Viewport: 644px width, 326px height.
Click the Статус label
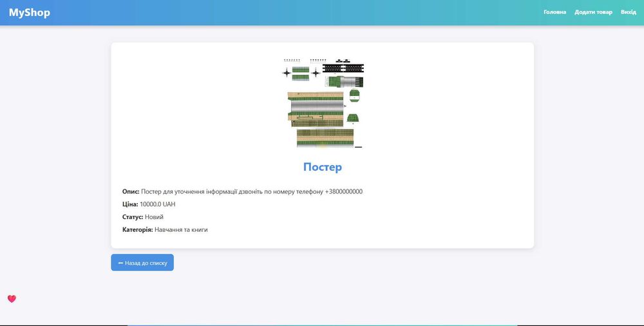[x=133, y=216]
